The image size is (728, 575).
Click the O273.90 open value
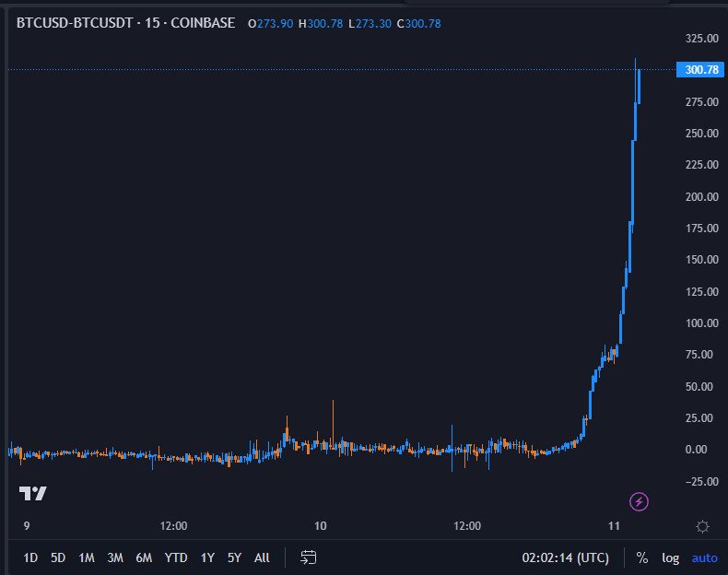pos(271,24)
